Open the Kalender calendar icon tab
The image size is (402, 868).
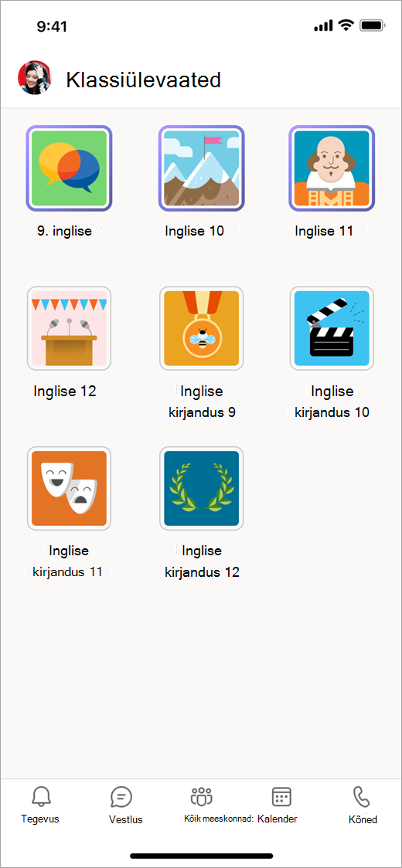click(281, 797)
